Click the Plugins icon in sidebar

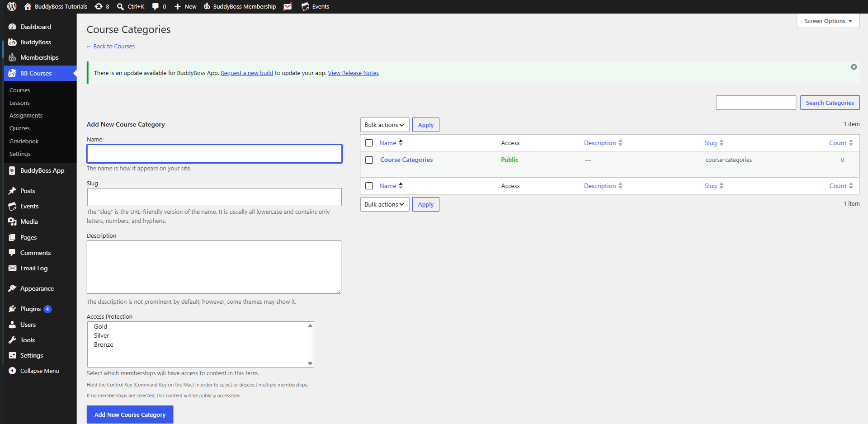(x=12, y=309)
